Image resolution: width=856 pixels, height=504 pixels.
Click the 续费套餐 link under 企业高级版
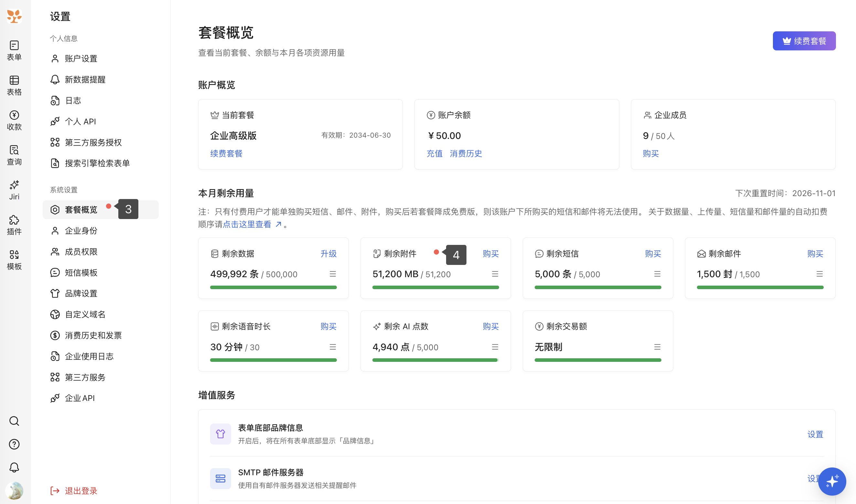pos(226,153)
